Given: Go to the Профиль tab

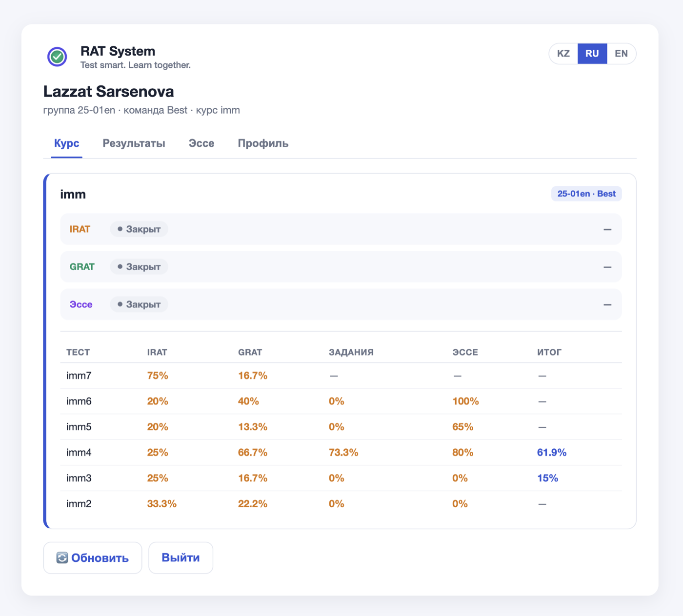Looking at the screenshot, I should (263, 143).
